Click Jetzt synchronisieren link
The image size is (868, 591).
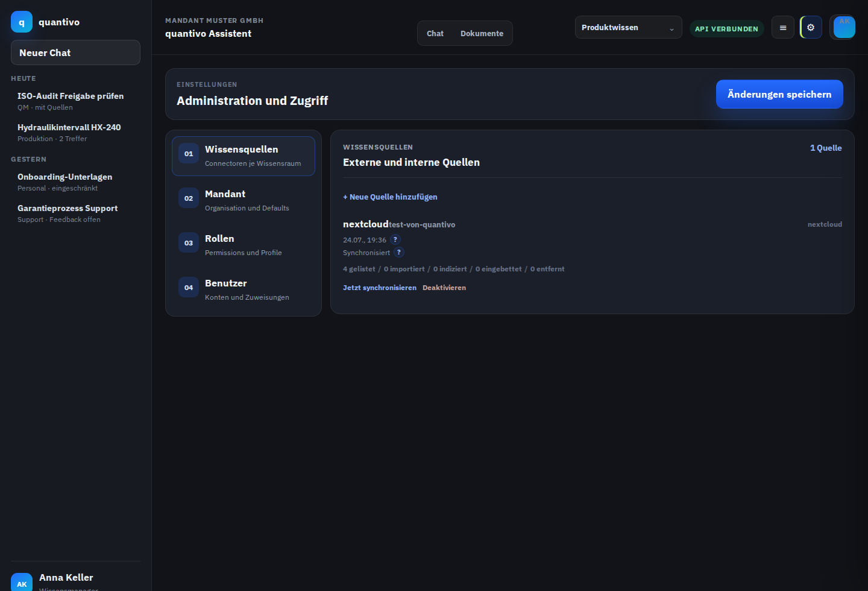[x=380, y=288]
